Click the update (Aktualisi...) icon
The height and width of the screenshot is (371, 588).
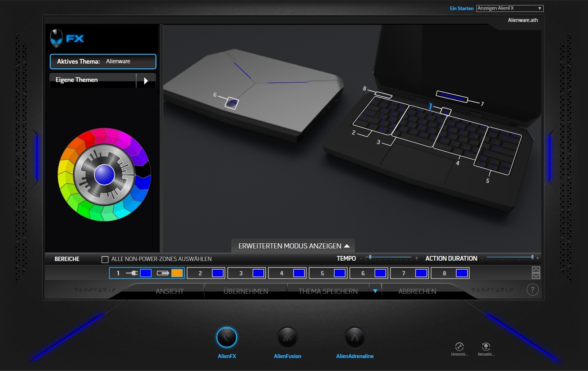tap(486, 347)
